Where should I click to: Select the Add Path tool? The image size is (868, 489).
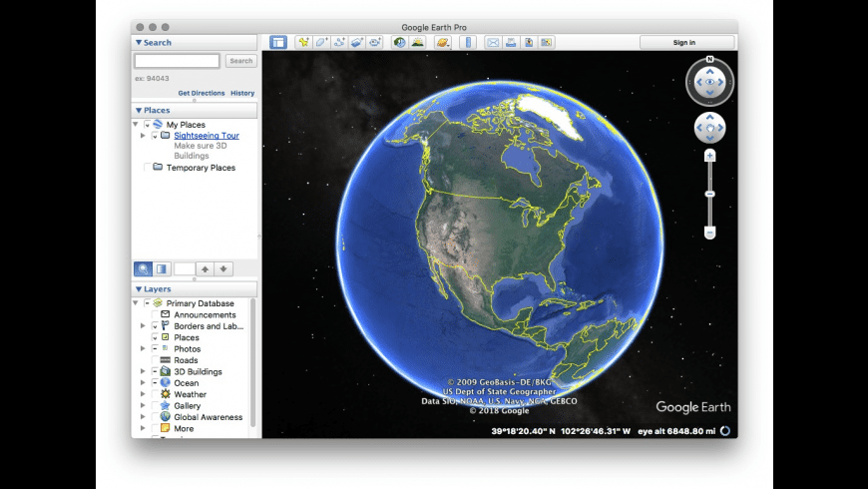(339, 42)
